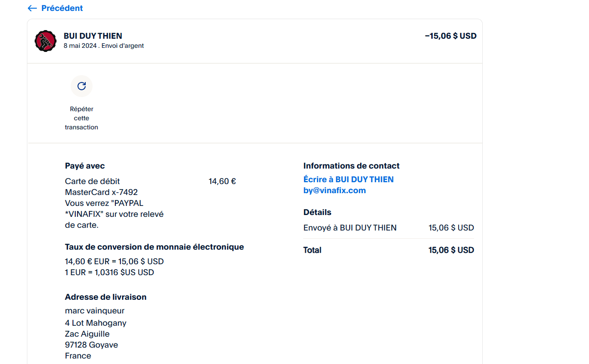
Task: Select the Détails section header
Action: (x=317, y=212)
